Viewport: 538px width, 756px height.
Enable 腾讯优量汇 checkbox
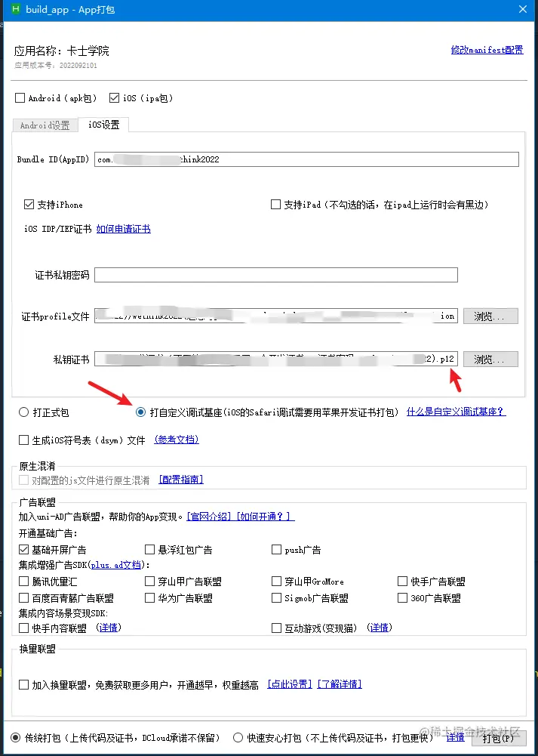click(23, 581)
